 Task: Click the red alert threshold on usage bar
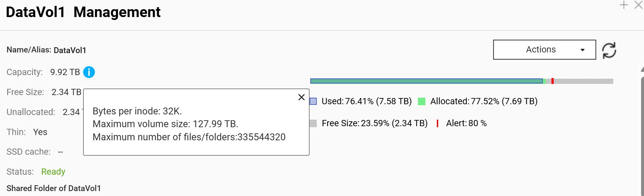[x=552, y=81]
